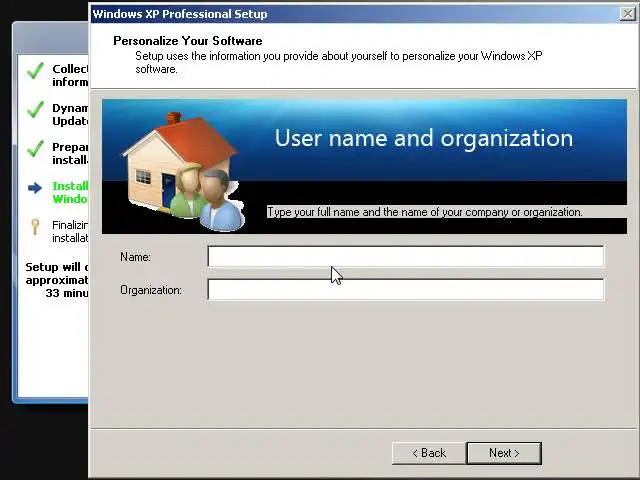The width and height of the screenshot is (640, 480).
Task: Click the 'Dynamic Update' step text
Action: point(70,114)
